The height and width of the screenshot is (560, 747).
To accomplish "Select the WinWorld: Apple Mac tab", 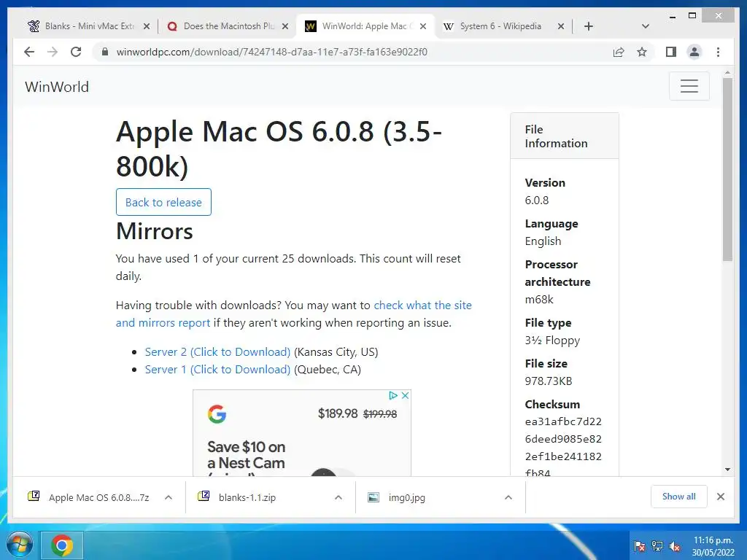I will pyautogui.click(x=366, y=26).
